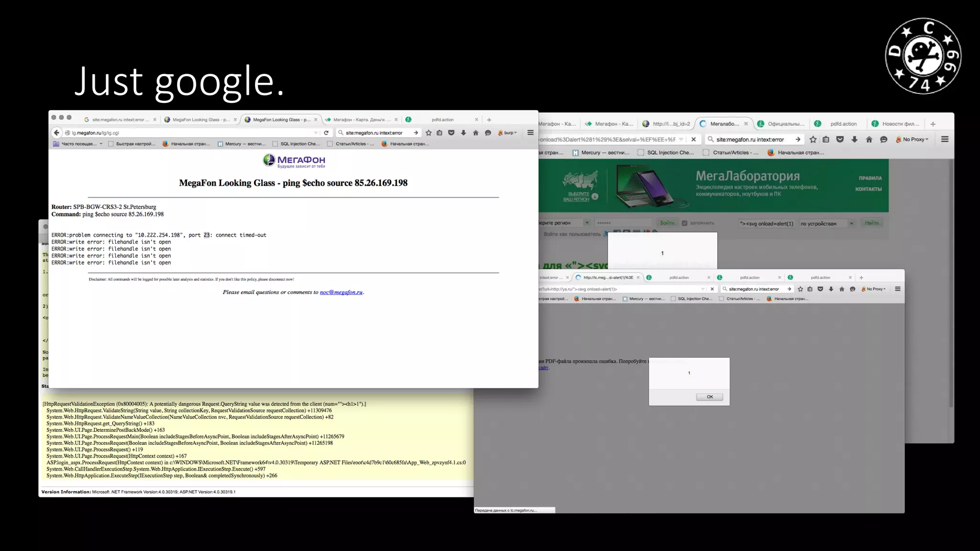This screenshot has width=980, height=551.
Task: Stop loading in PDF error window
Action: tap(712, 289)
